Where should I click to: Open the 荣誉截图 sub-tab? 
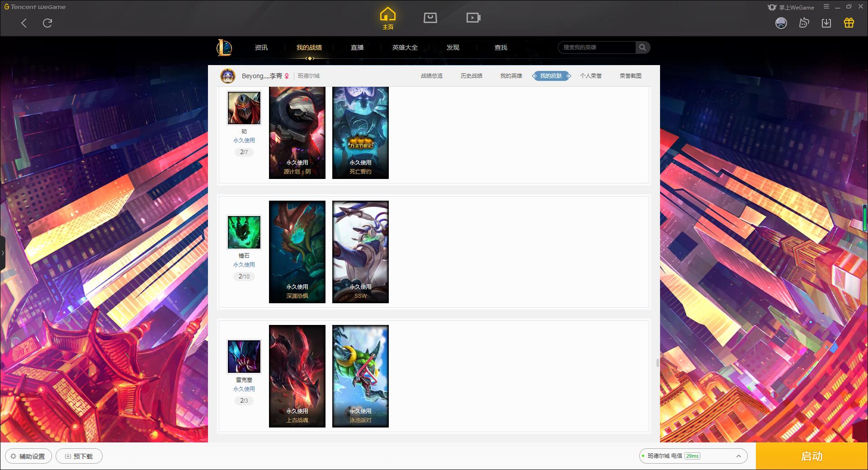pyautogui.click(x=631, y=76)
